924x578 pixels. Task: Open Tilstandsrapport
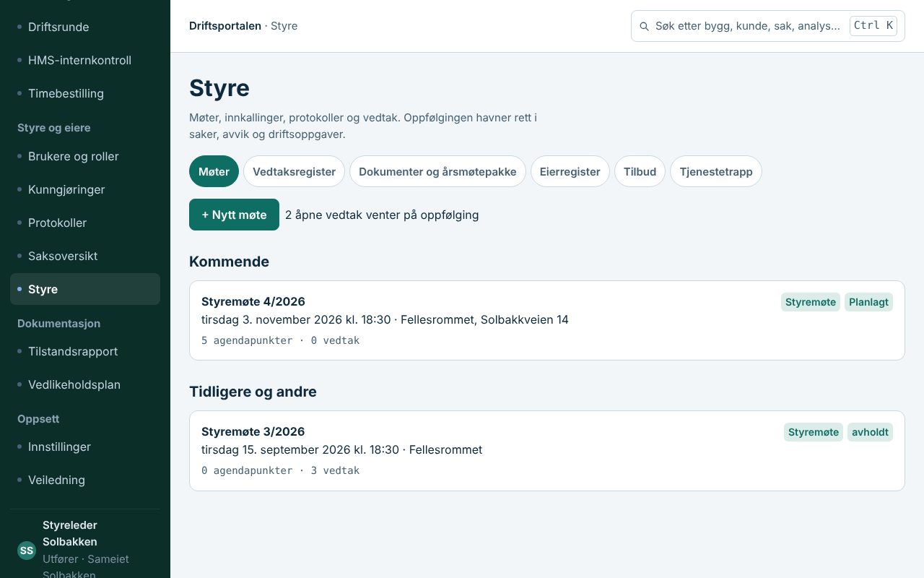(x=85, y=351)
